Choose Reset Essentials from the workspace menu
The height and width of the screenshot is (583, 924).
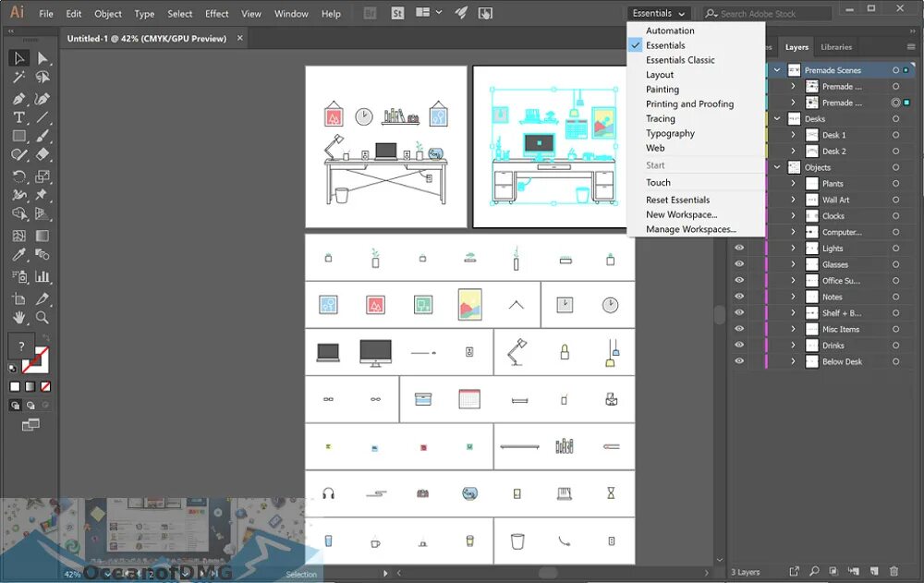(x=677, y=200)
